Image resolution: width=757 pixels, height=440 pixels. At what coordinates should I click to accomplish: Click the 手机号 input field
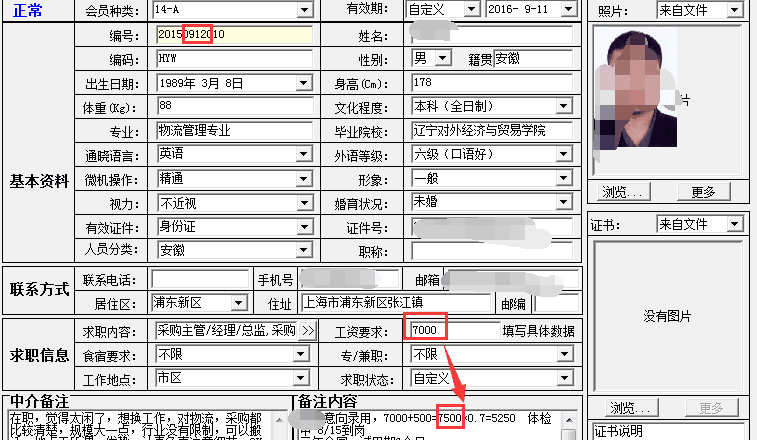click(349, 280)
